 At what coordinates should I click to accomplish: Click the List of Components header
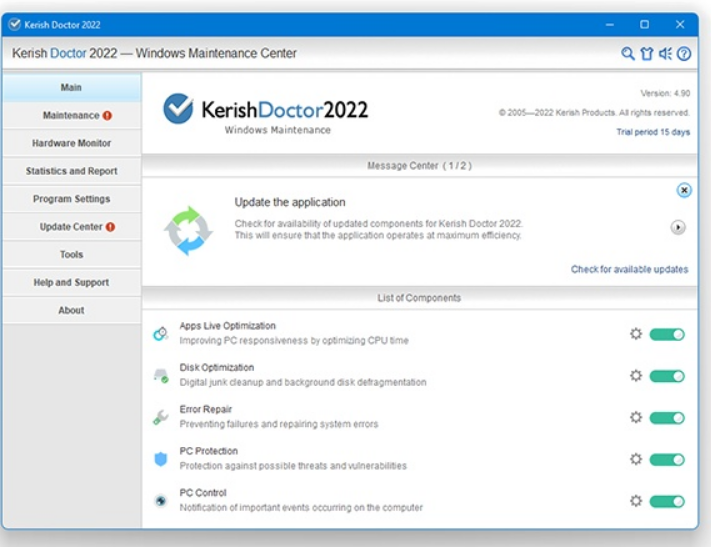point(419,298)
